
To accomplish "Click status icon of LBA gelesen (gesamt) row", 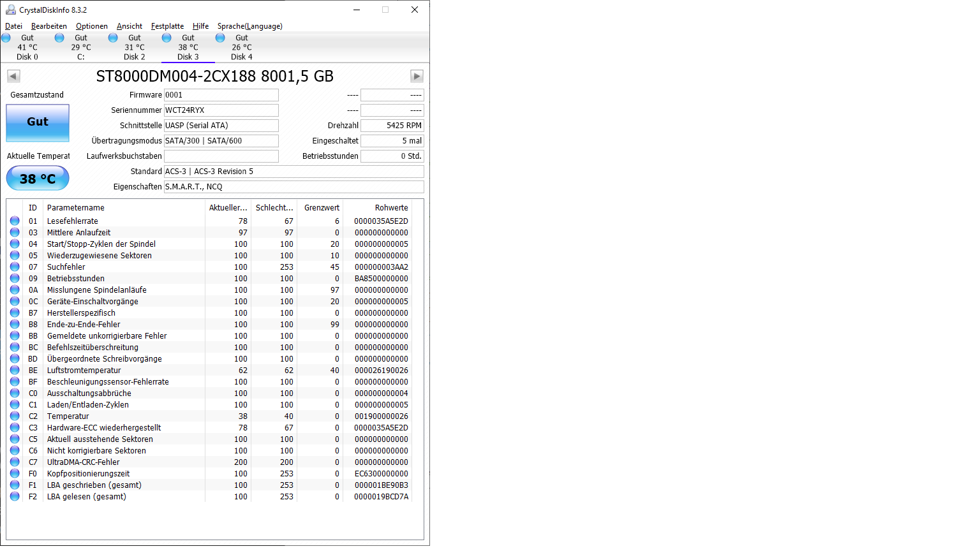I will (x=15, y=496).
